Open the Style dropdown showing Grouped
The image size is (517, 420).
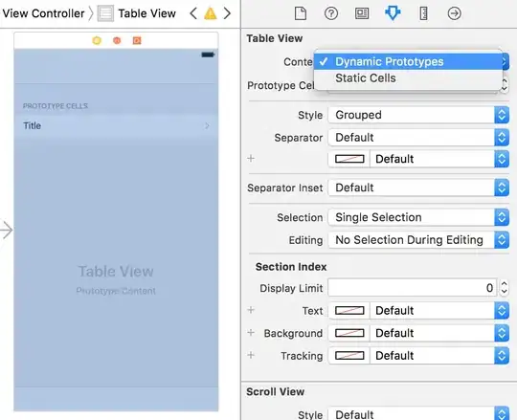(418, 115)
